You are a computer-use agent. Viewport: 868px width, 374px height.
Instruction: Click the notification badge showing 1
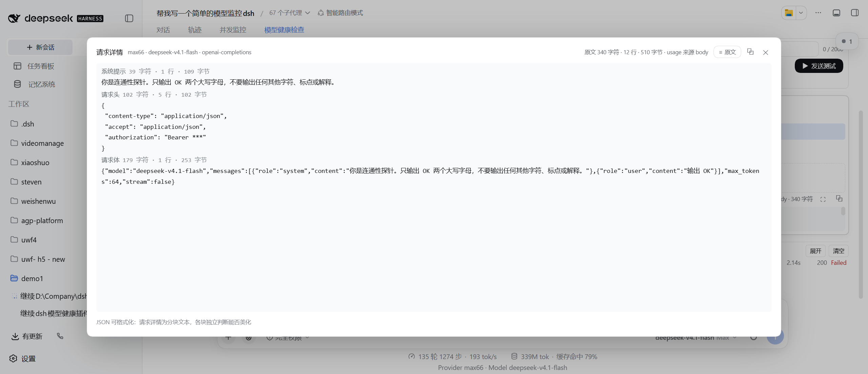(847, 41)
